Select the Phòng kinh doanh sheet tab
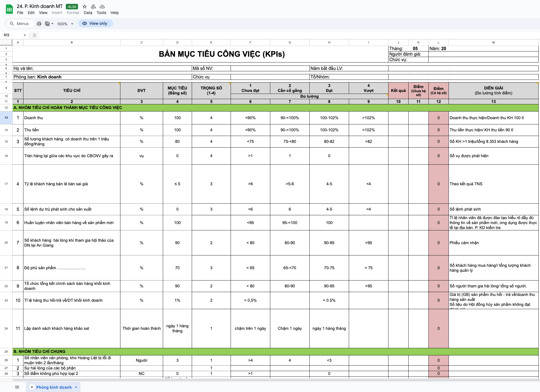Image resolution: width=540 pixels, height=392 pixels. (x=54, y=387)
